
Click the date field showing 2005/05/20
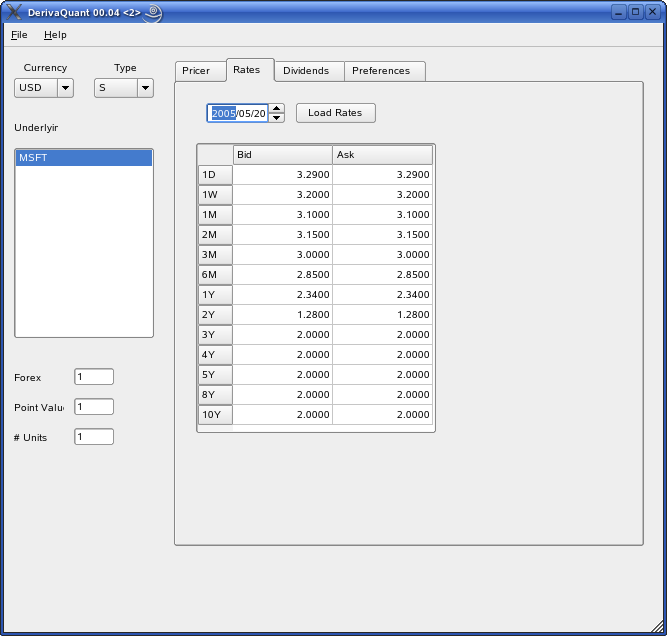pos(238,113)
